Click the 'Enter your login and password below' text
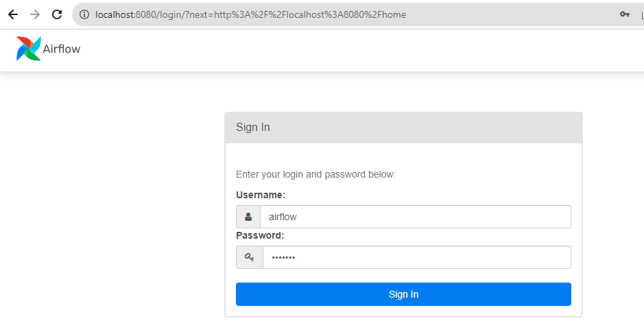The height and width of the screenshot is (334, 644). [x=315, y=175]
